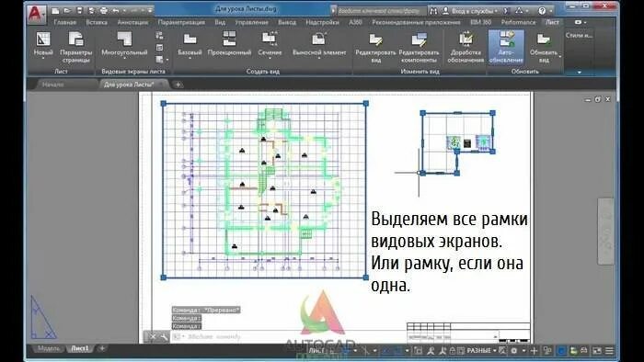This screenshot has width=644, height=362.
Task: Open the Управление ribbon tab
Action: tap(252, 22)
